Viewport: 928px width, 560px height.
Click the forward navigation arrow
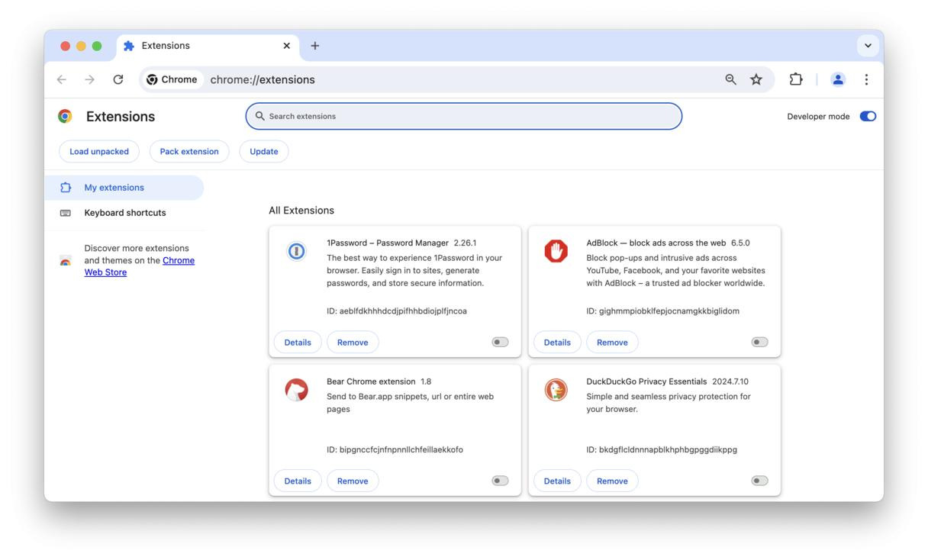[90, 79]
